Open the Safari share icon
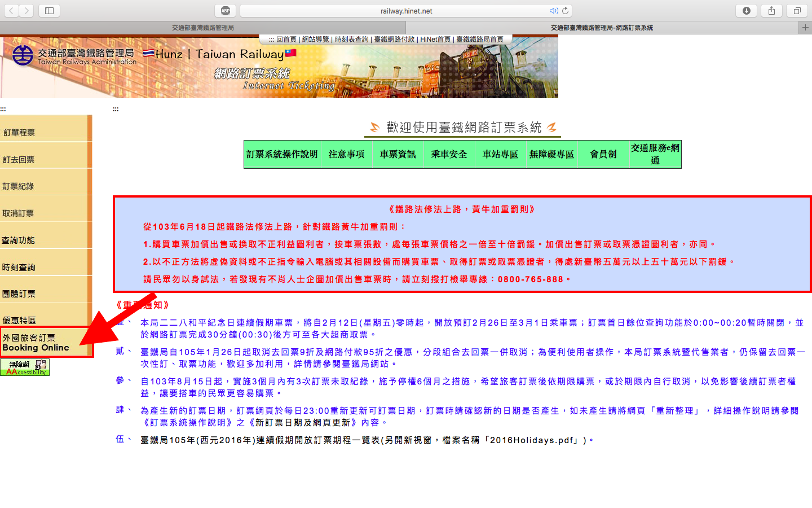 tap(772, 11)
